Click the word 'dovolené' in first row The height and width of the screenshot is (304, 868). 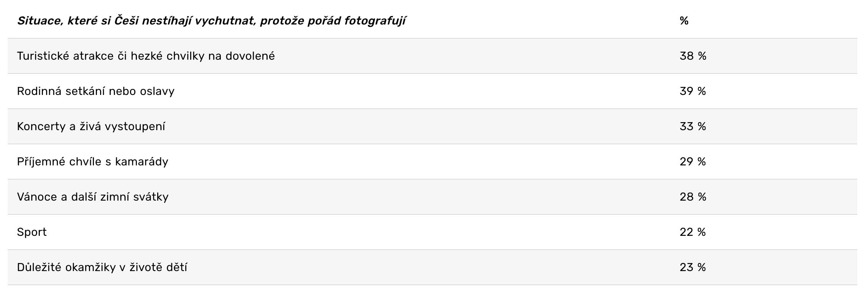(x=250, y=56)
